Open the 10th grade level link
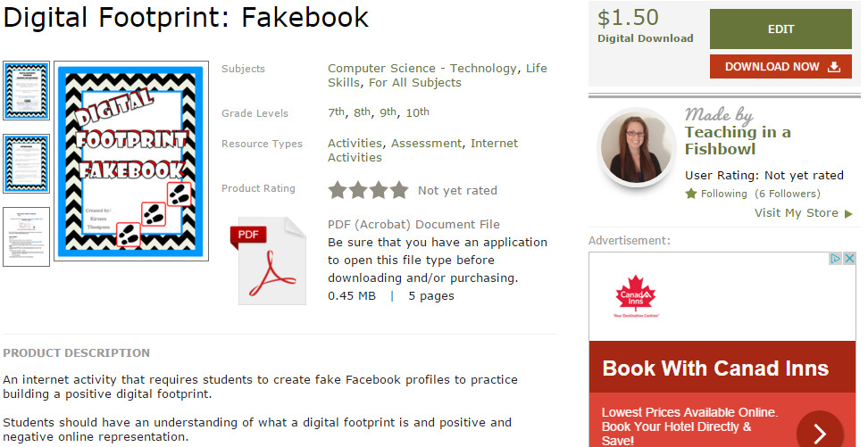 (417, 112)
